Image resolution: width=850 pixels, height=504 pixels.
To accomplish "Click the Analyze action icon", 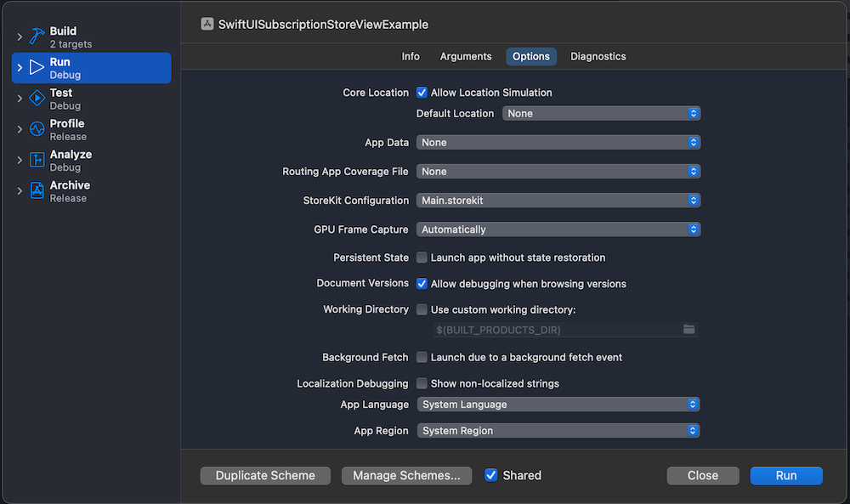I will [37, 161].
